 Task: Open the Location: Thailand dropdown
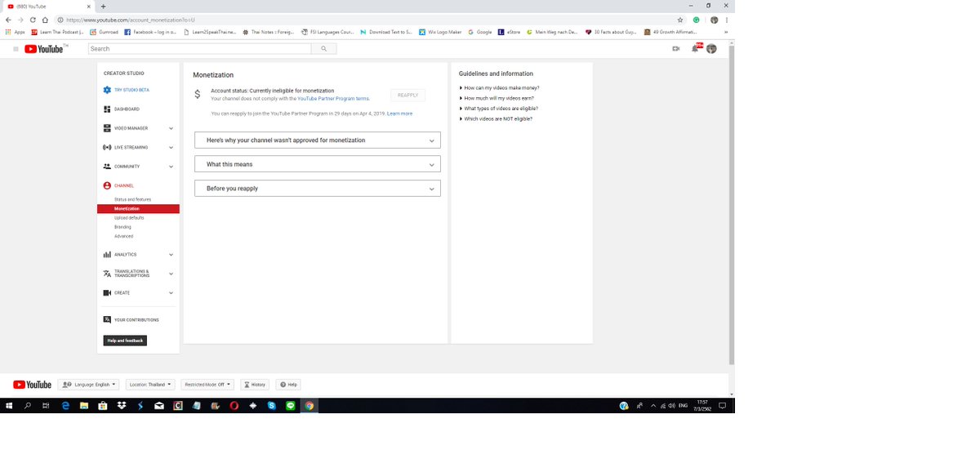(x=149, y=385)
